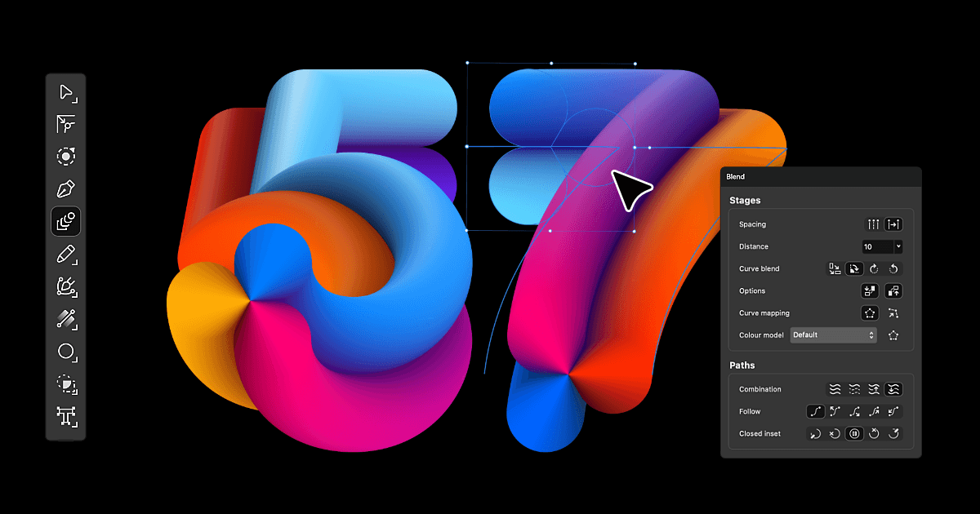Select the Pencil tool
980x514 pixels.
tap(66, 254)
